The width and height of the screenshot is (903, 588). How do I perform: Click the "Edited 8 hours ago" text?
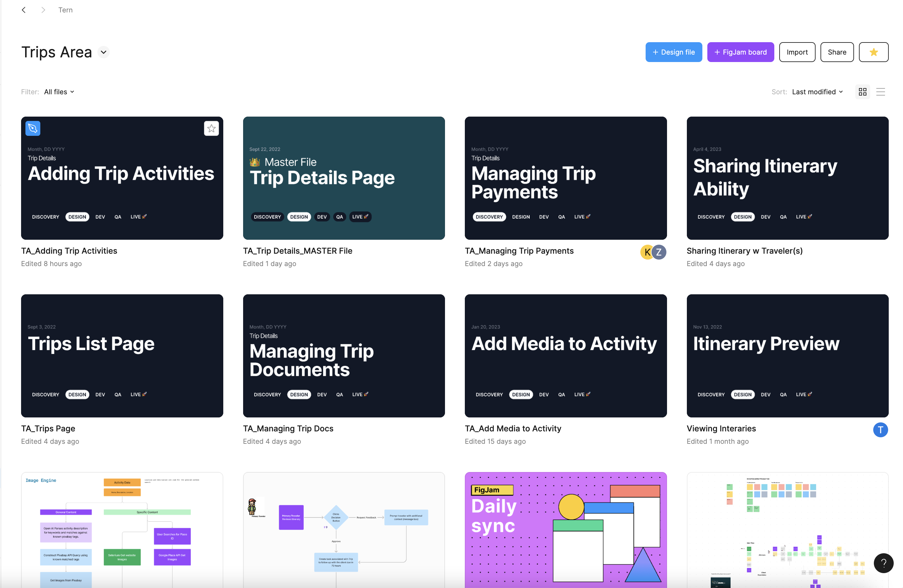click(x=51, y=264)
